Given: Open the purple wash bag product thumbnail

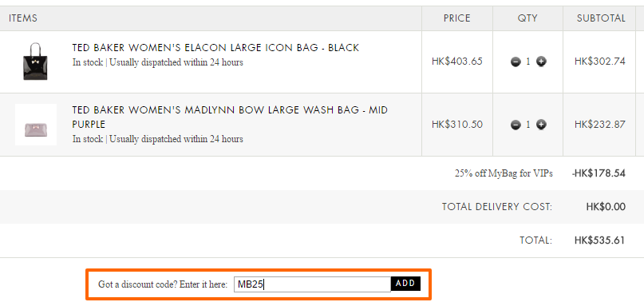Looking at the screenshot, I should click(x=36, y=125).
